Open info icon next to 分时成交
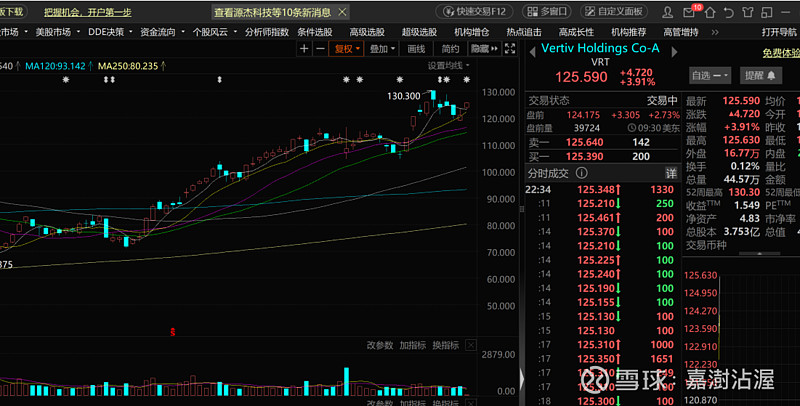800x406 pixels. tap(581, 173)
